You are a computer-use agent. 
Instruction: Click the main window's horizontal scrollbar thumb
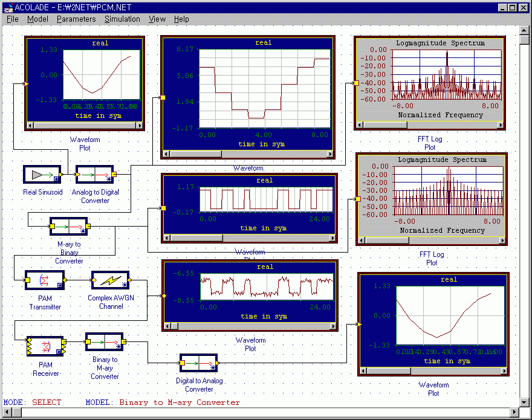(17, 412)
